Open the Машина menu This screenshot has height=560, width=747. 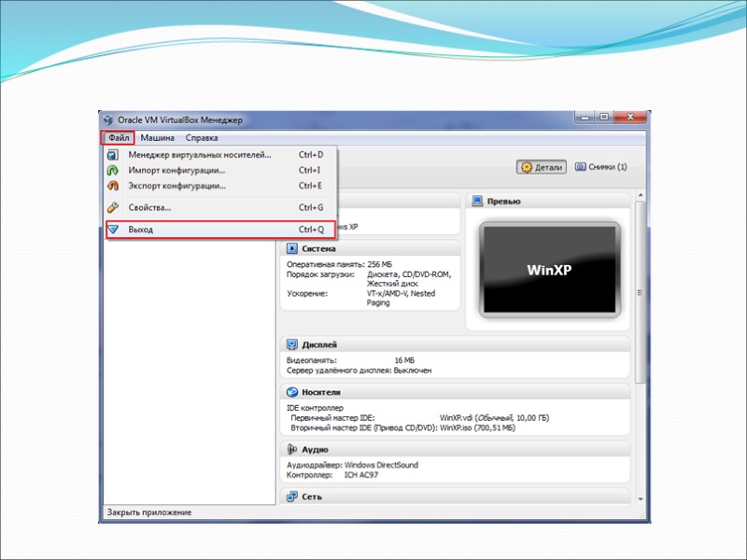pos(157,138)
